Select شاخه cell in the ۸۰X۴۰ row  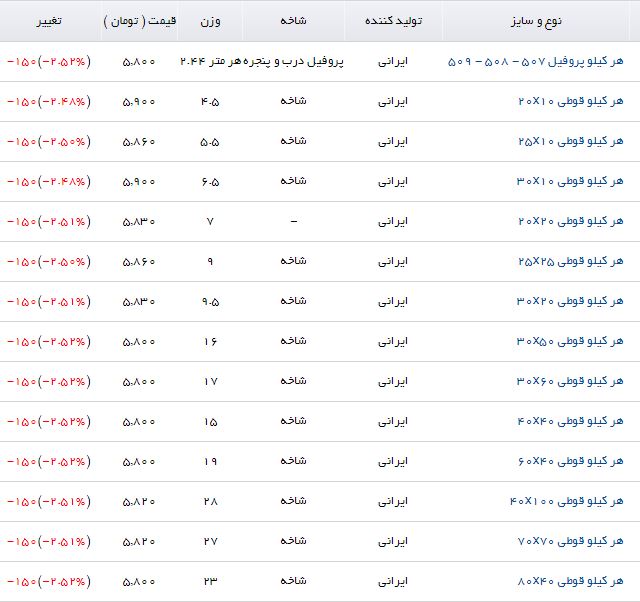[293, 580]
